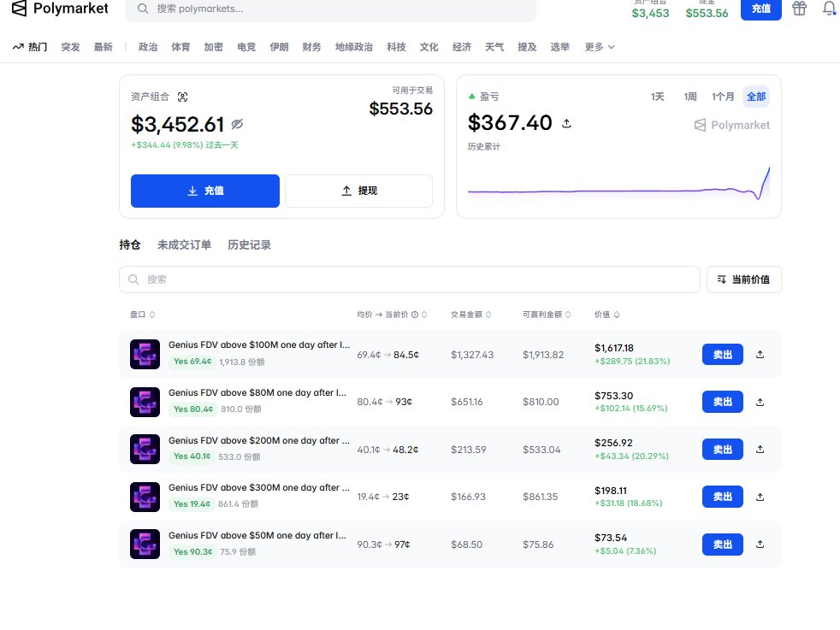Sell the Genius FDV above $200M position
The height and width of the screenshot is (630, 840).
(x=722, y=449)
